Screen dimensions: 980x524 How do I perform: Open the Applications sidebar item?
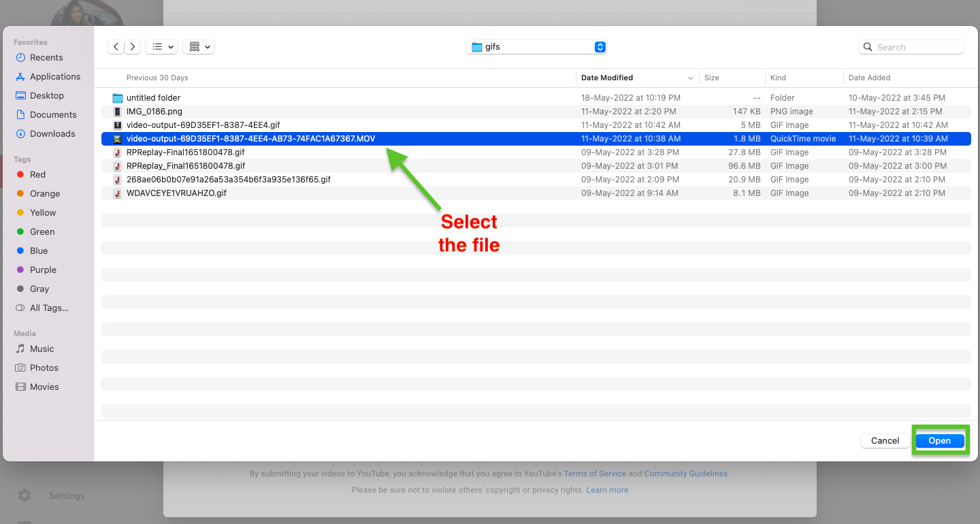click(x=54, y=76)
